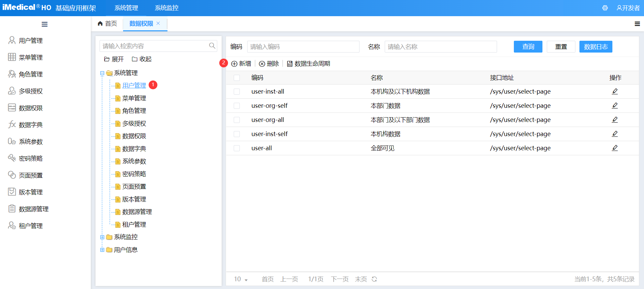Viewport: 644px width, 289px height.
Task: Expand the 系统监控 tree node
Action: 102,237
